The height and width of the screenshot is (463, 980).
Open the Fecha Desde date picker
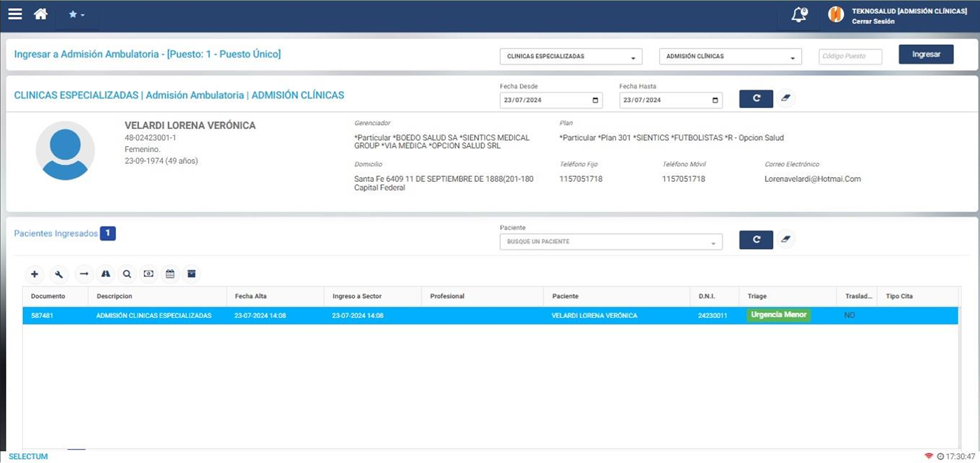595,100
